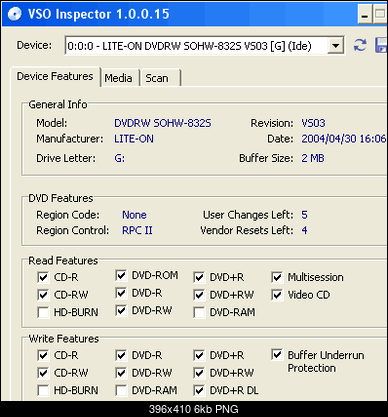This screenshot has height=417, width=388.
Task: Minimize the VSO Inspector window
Action: (365, 15)
